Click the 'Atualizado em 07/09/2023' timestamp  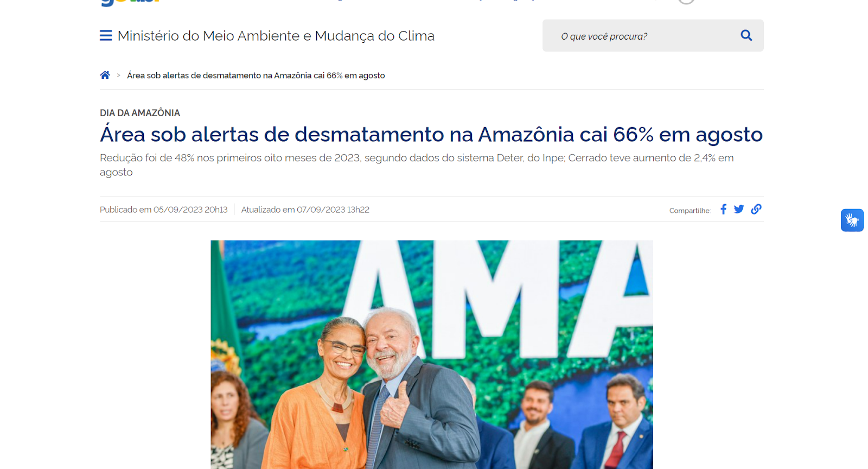tap(305, 210)
